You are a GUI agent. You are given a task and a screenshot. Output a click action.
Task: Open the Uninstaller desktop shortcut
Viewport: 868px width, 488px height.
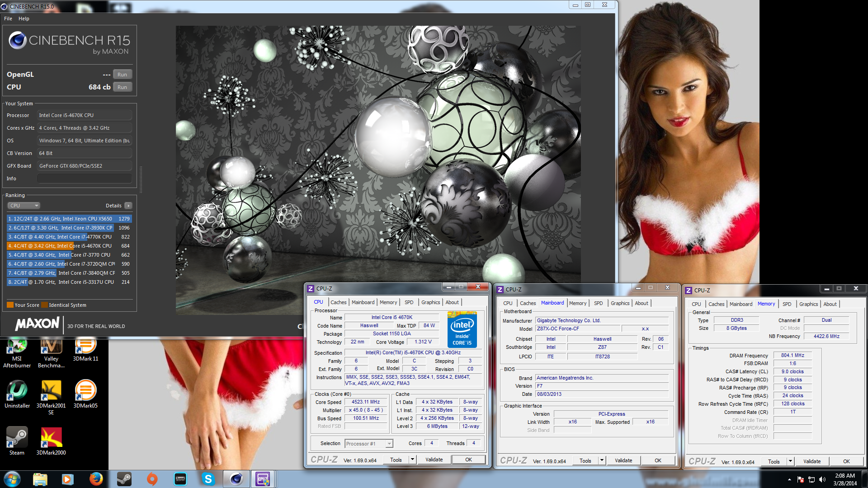[17, 394]
